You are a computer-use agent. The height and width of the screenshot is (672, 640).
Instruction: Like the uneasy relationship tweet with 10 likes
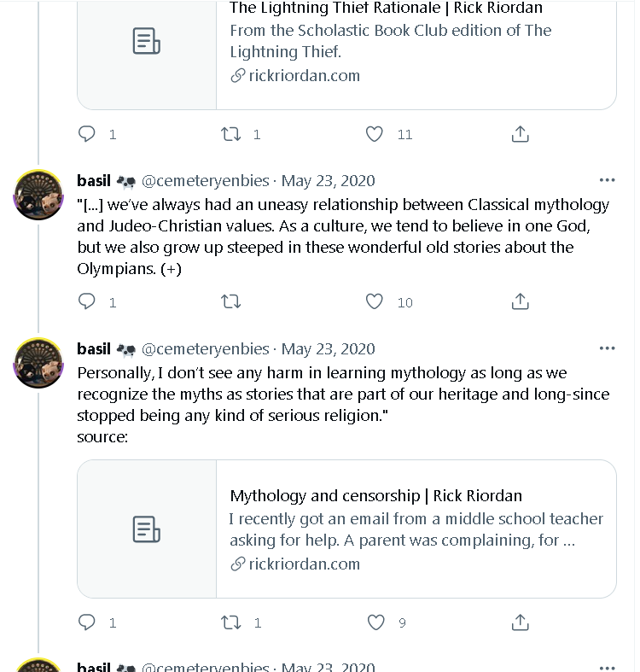375,301
